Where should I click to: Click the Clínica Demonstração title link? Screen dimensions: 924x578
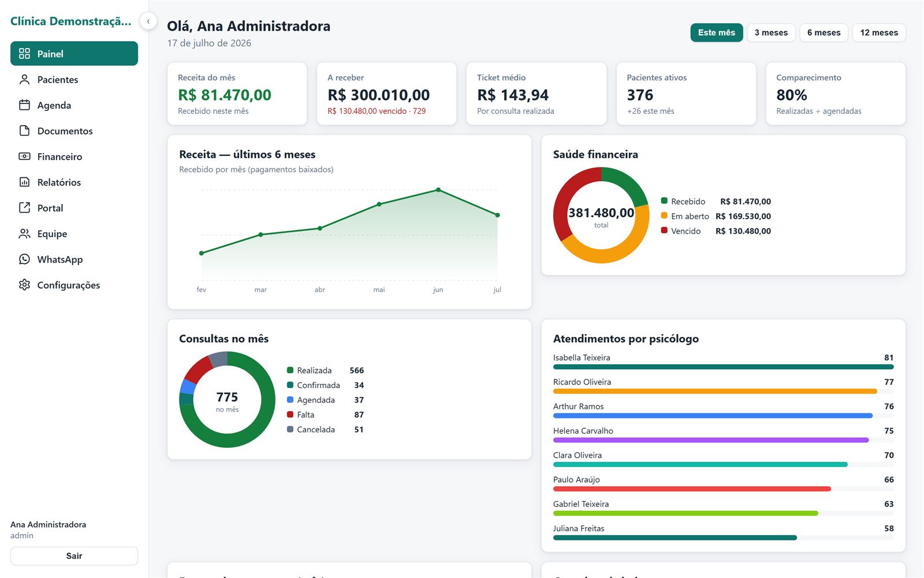71,21
